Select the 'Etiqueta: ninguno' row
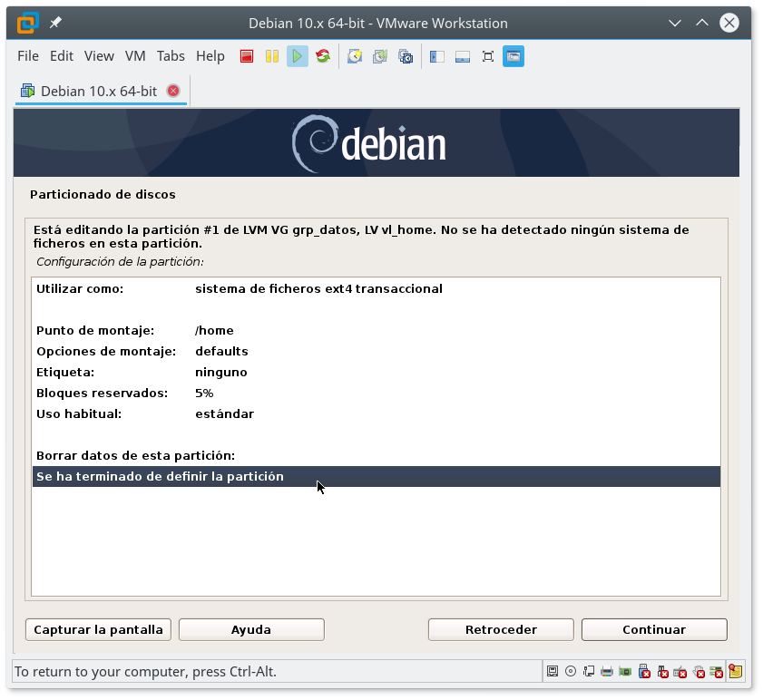Screen dimensions: 763x700 coord(377,372)
